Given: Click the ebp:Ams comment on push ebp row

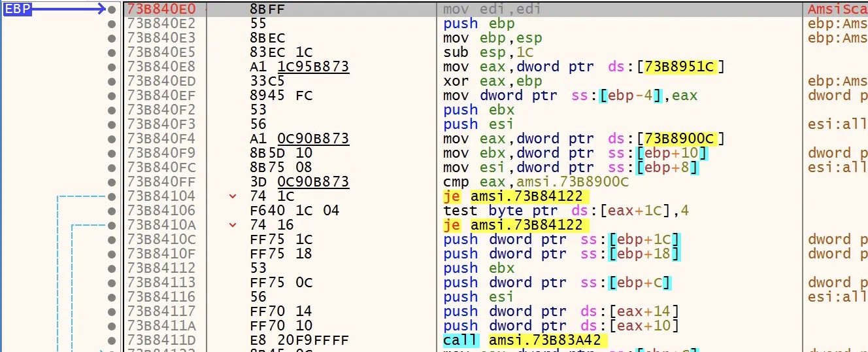Looking at the screenshot, I should (838, 24).
